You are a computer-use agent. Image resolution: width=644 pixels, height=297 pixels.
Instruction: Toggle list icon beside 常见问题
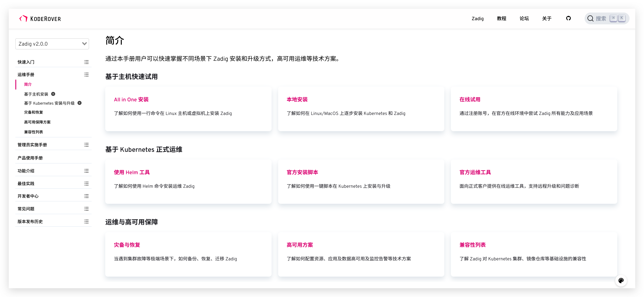click(86, 209)
